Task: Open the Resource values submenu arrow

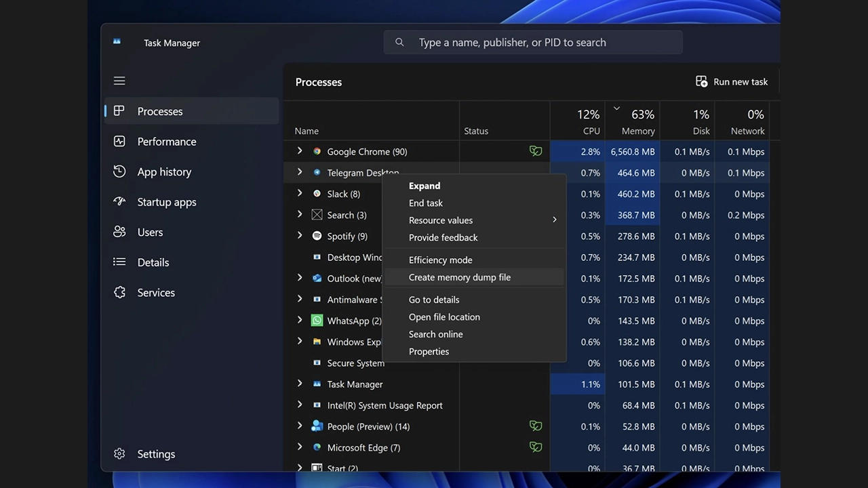Action: point(554,220)
